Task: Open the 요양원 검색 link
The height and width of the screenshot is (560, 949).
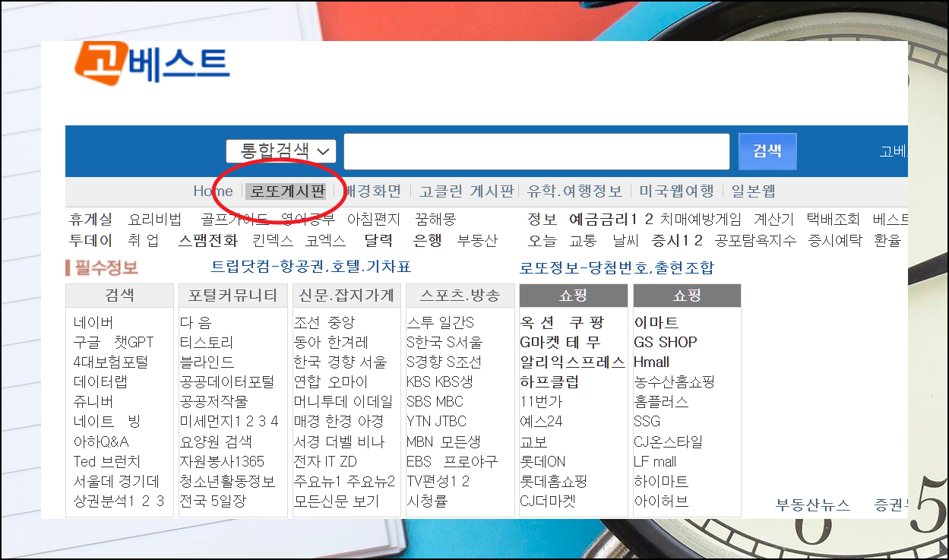Action: pos(216,441)
